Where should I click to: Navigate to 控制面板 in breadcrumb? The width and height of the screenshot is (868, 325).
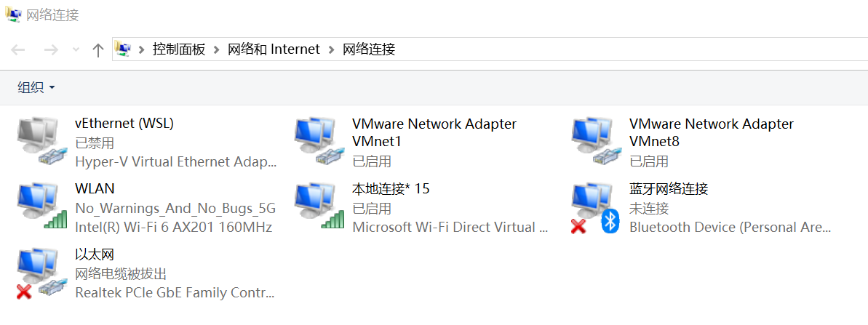179,49
